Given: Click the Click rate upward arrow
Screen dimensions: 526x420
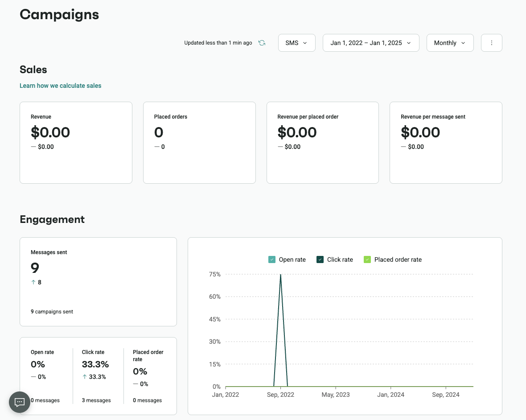Looking at the screenshot, I should click(x=85, y=377).
